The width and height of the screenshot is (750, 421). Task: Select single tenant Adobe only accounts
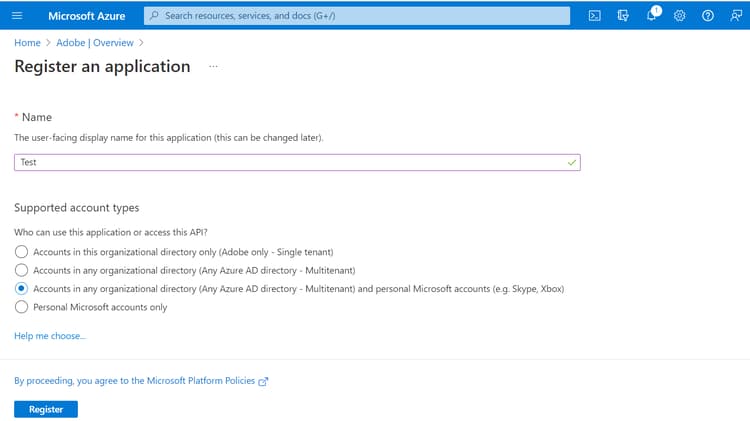(x=22, y=252)
